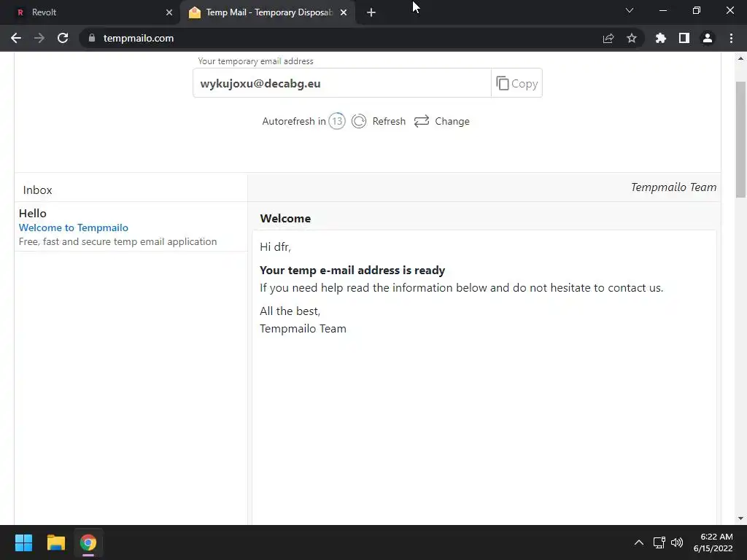Screen dimensions: 747x560
Task: Open Welcome to Tempmailo link
Action: [74, 227]
